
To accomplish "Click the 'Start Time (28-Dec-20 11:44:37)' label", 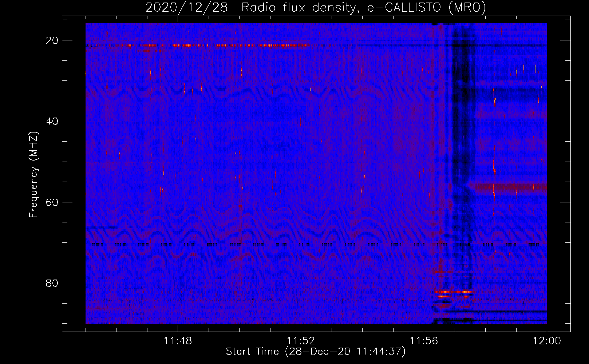I will (x=316, y=352).
